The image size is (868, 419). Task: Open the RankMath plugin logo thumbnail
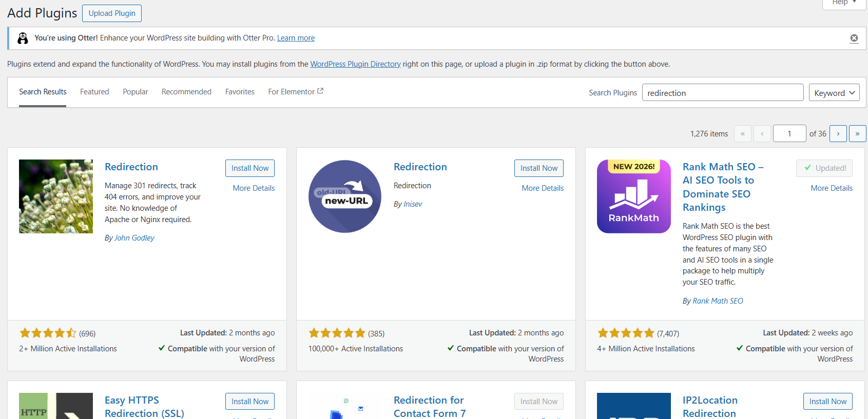pyautogui.click(x=634, y=196)
